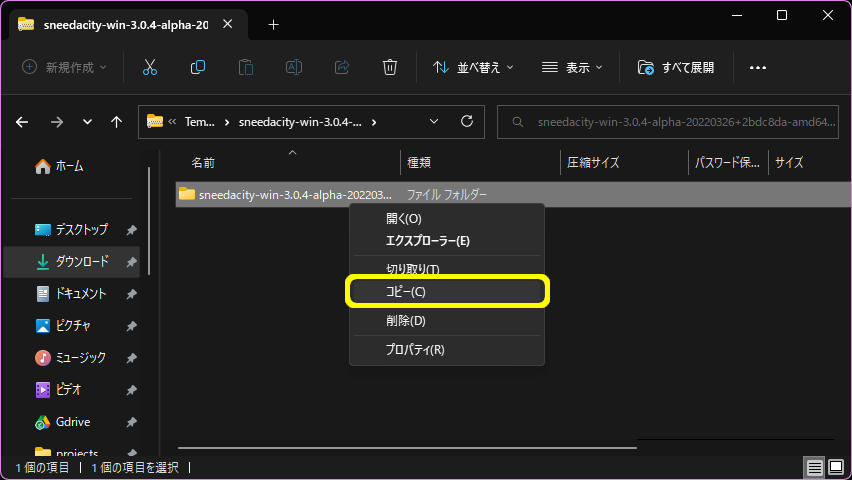Open ダウンロード in the sidebar

[x=81, y=262]
